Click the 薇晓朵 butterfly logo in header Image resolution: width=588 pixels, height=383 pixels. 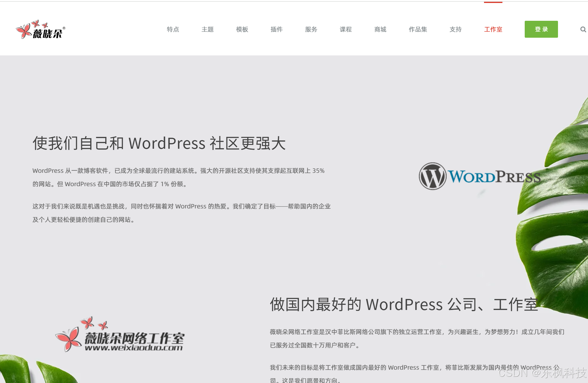(40, 29)
